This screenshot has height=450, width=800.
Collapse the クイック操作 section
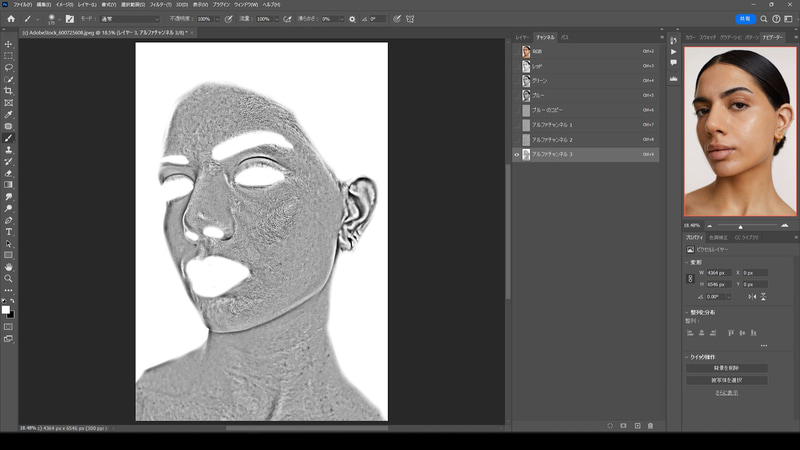[687, 357]
